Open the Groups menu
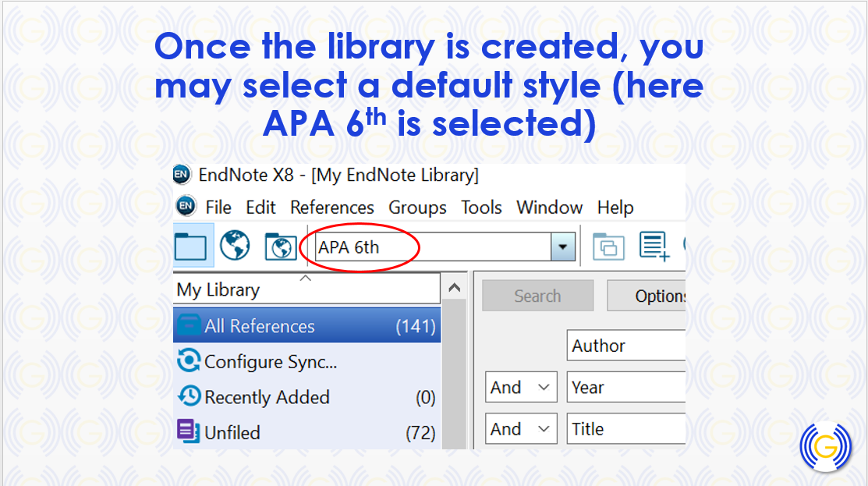This screenshot has width=868, height=486. [417, 208]
